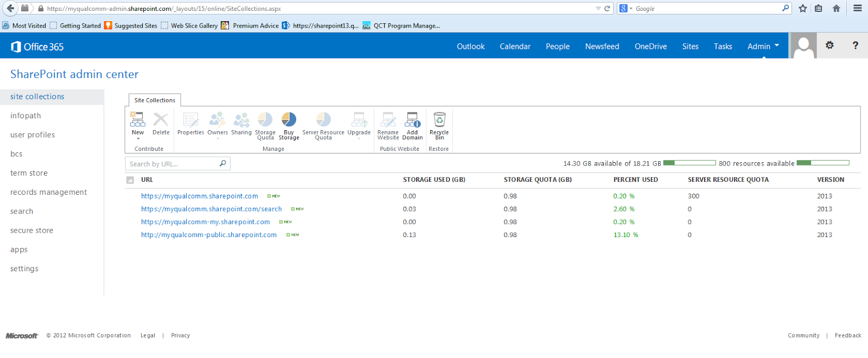Open the Privacy footer link
The height and width of the screenshot is (358, 868).
[x=181, y=336]
